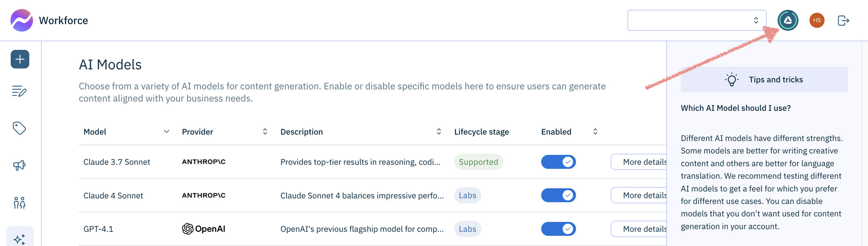Open the empty dropdown in the header

click(x=696, y=20)
